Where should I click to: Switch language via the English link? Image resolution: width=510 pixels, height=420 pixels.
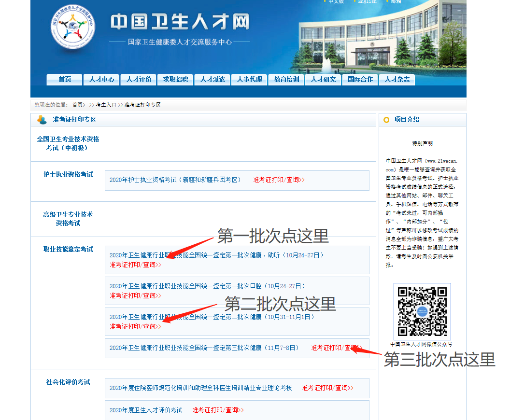click(x=367, y=1)
